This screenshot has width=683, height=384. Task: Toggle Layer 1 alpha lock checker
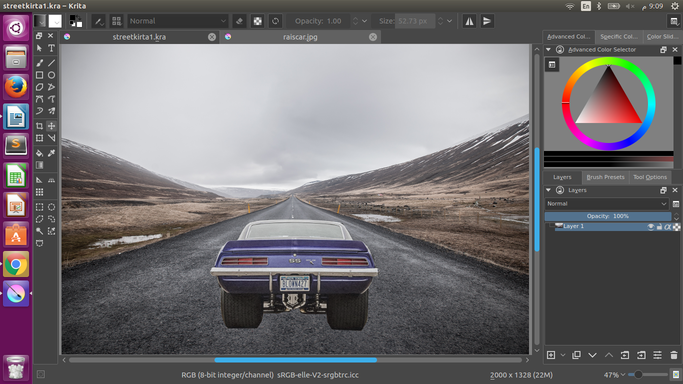click(x=676, y=227)
